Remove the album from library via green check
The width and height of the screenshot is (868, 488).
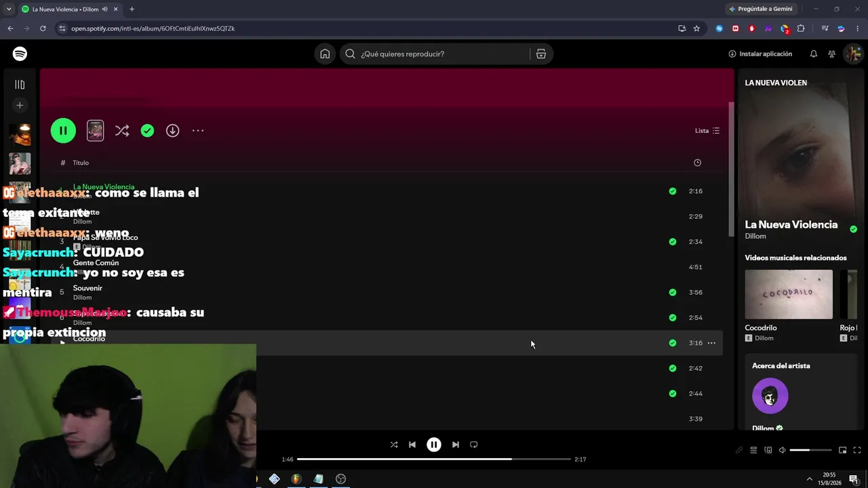point(147,131)
